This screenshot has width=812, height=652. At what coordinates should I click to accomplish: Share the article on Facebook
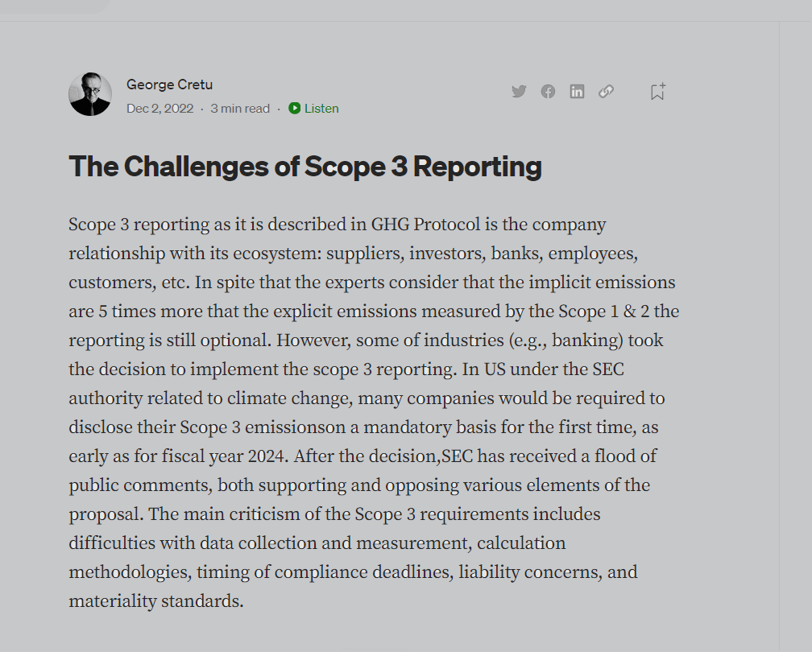tap(548, 92)
